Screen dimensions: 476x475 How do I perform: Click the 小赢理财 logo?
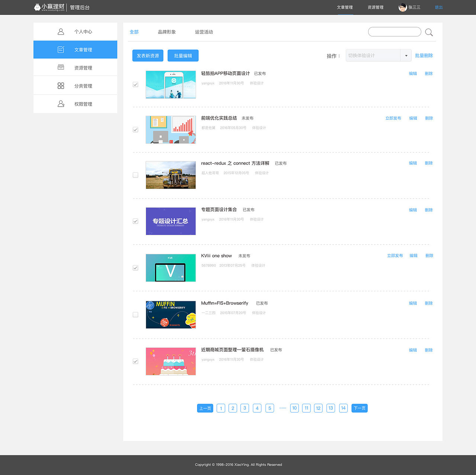(x=49, y=7)
